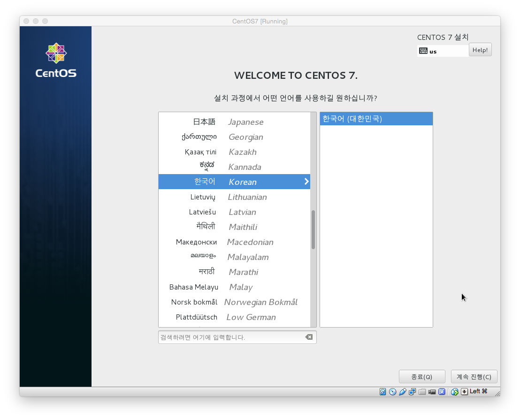The width and height of the screenshot is (520, 420).
Task: Click the video capture camera icon
Action: point(432,391)
